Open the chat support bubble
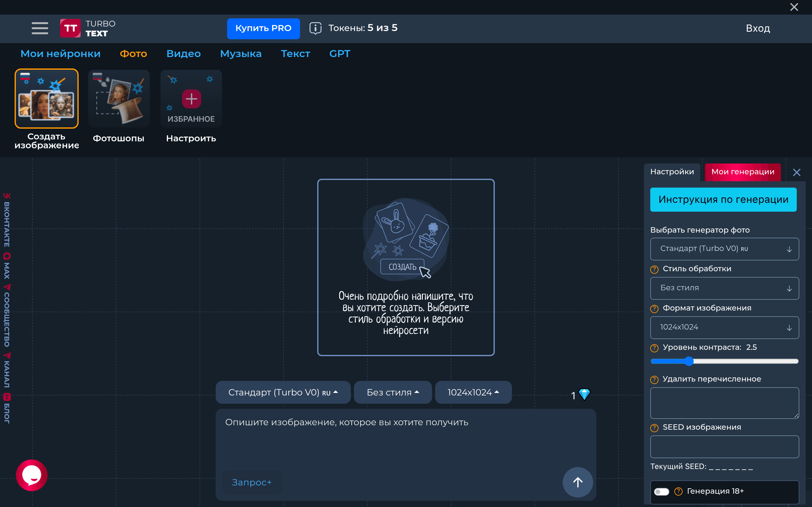The height and width of the screenshot is (507, 812). tap(31, 475)
